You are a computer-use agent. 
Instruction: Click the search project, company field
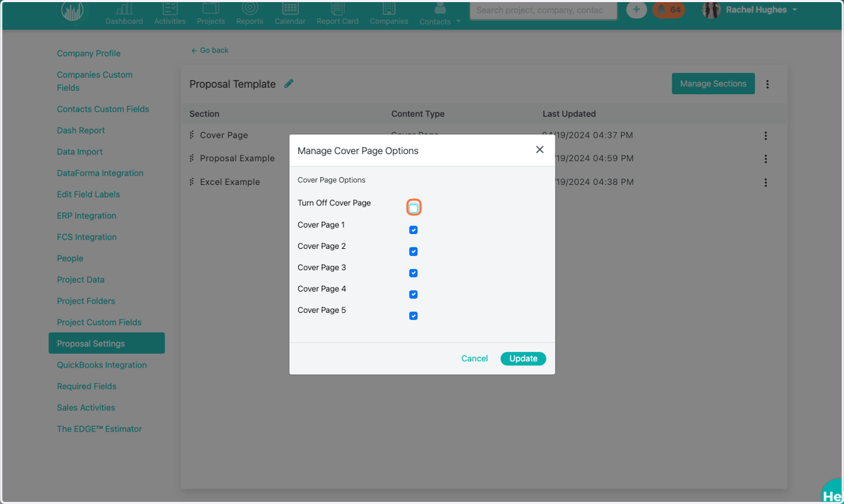[543, 11]
